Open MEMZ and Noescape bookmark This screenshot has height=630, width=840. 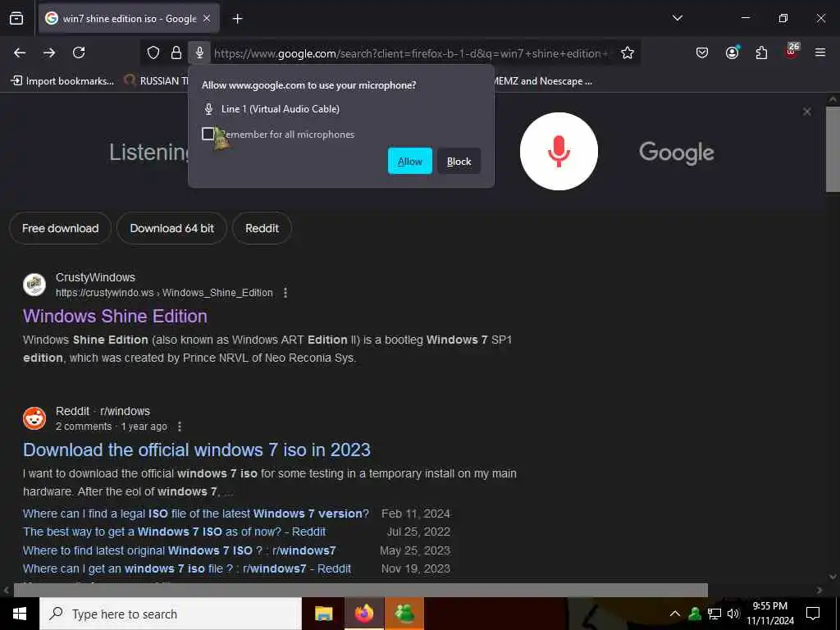pyautogui.click(x=542, y=81)
